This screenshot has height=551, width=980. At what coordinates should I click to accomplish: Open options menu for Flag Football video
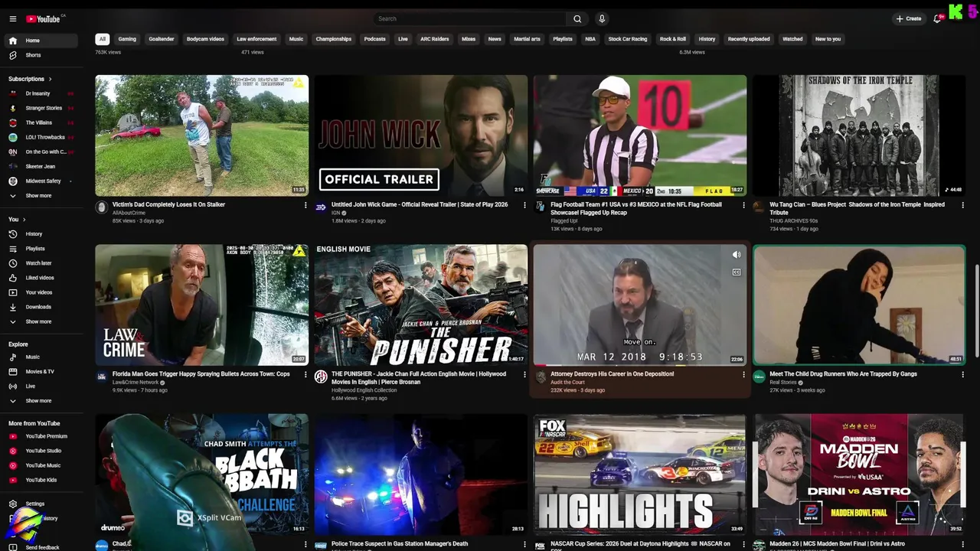[x=743, y=205]
